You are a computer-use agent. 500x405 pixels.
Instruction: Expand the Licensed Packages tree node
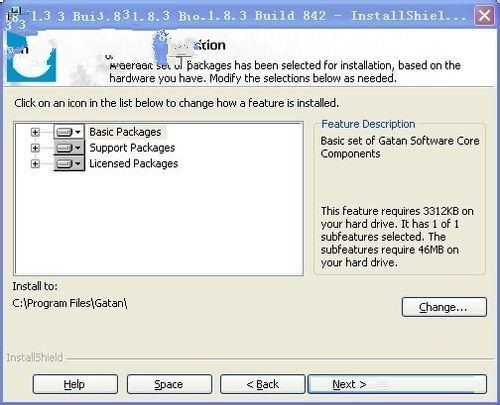coord(35,164)
